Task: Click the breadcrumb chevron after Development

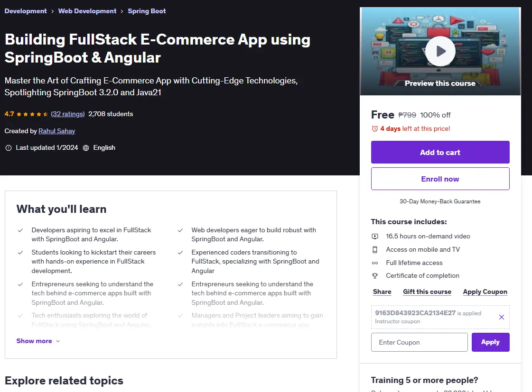Action: pyautogui.click(x=53, y=11)
